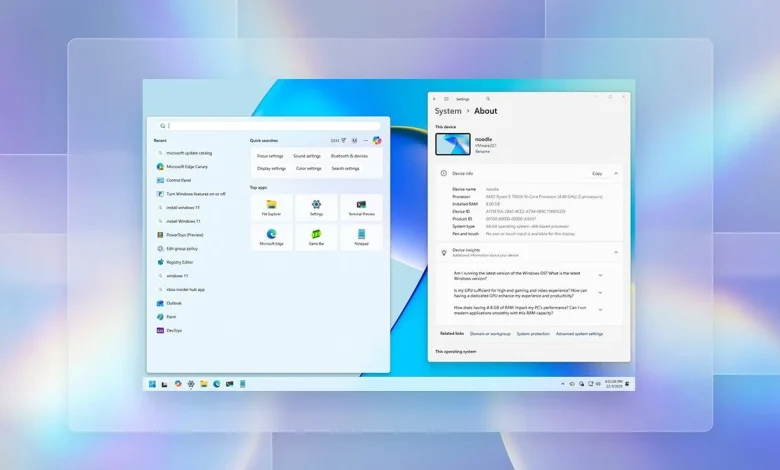Viewport: 780px width, 470px height.
Task: Select Sound settings quick search
Action: tap(307, 156)
